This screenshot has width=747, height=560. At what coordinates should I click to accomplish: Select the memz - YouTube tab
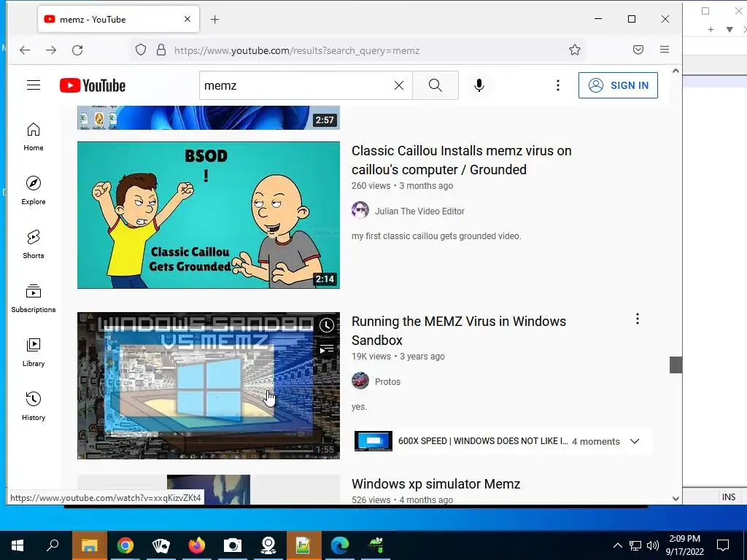coord(118,19)
